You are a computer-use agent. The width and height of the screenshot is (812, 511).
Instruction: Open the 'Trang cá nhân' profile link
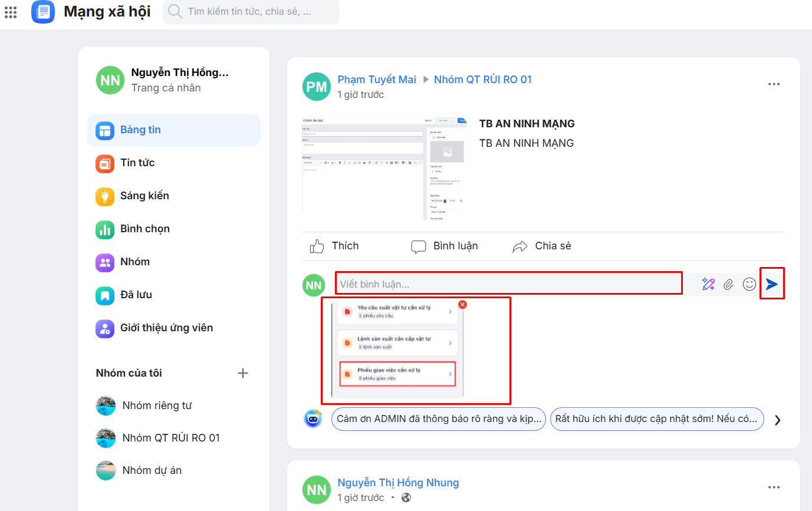pyautogui.click(x=166, y=88)
